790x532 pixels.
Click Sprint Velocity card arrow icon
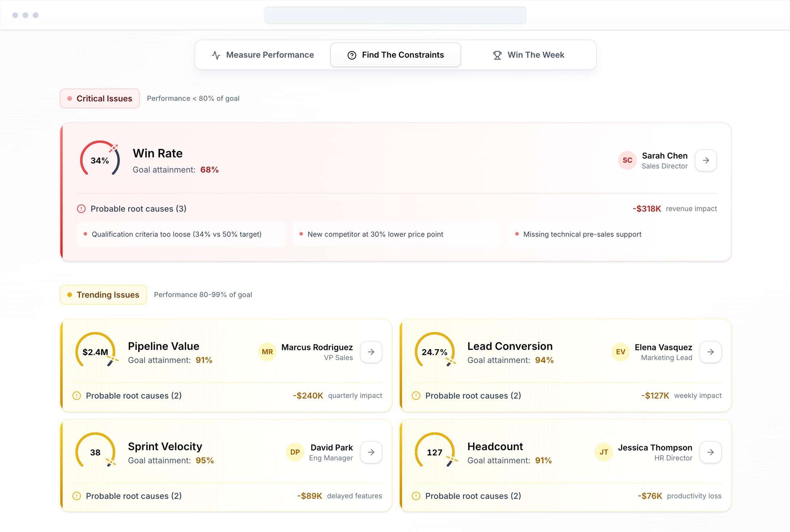(x=371, y=452)
